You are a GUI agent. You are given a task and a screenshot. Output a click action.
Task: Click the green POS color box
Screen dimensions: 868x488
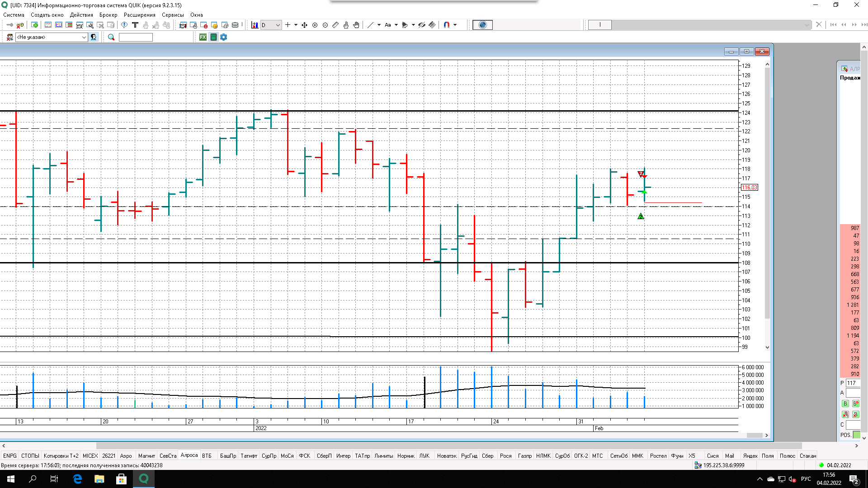click(856, 435)
